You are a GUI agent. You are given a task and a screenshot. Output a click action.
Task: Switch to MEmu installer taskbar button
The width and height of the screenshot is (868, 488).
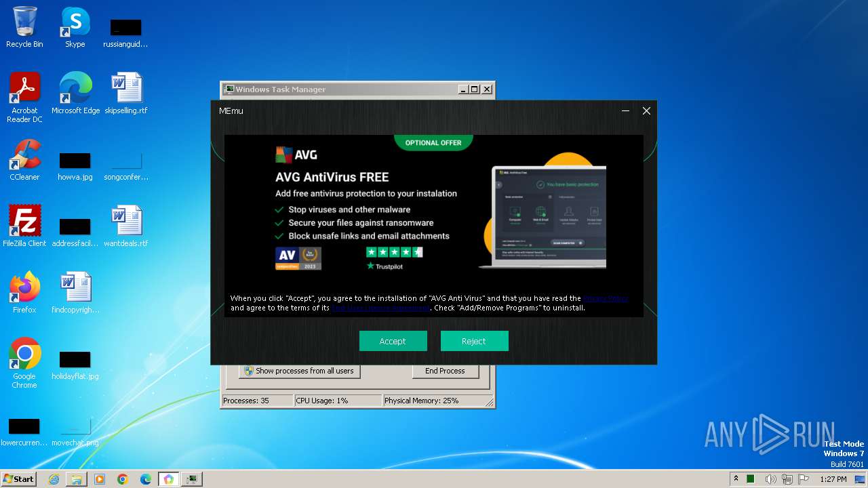pos(169,479)
